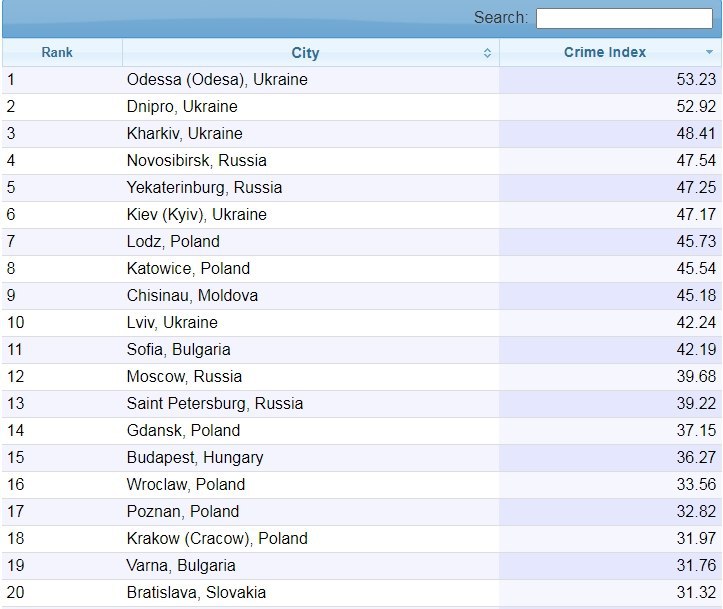Click Krakow (Cracow), Poland entry
Viewport: 723px width, 609px height.
[217, 539]
